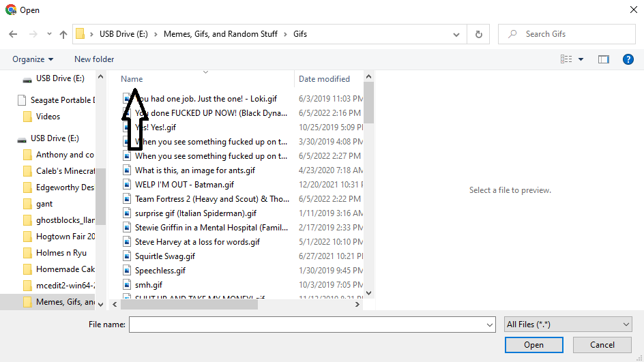
Task: Click the folder icon in the address bar
Action: [80, 33]
